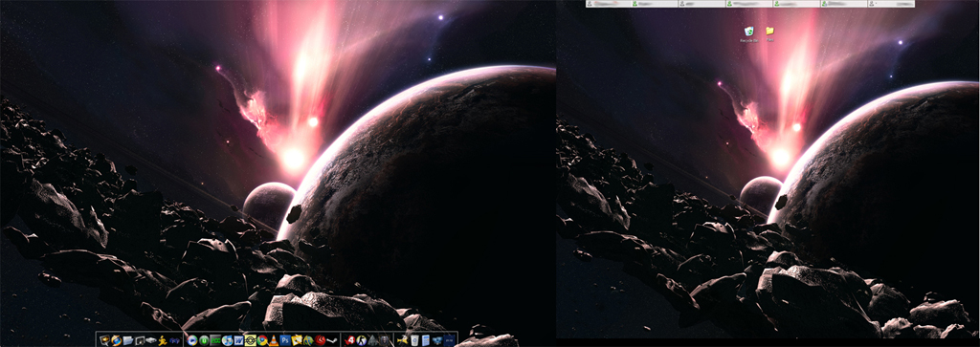The height and width of the screenshot is (347, 980).
Task: Select the Files folder on desktop
Action: (x=770, y=33)
